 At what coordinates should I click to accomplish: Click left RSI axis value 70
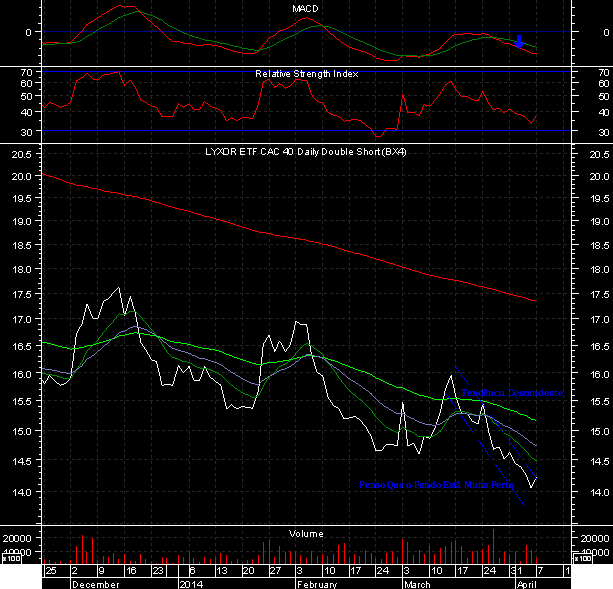point(26,72)
